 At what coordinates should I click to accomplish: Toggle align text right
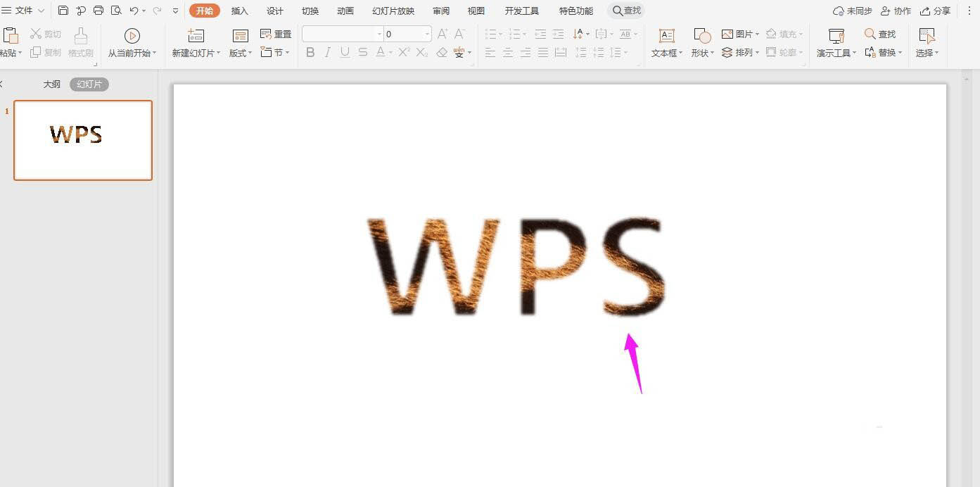tap(526, 53)
